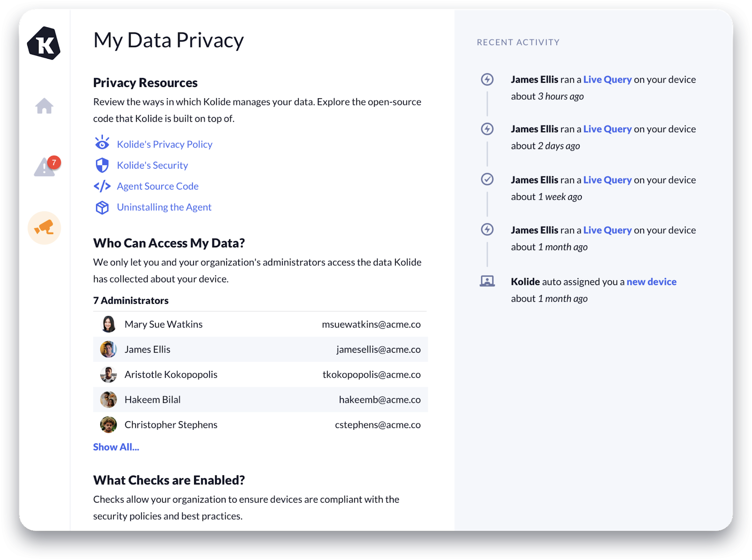The height and width of the screenshot is (560, 752).
Task: Click the lightning icon for the 2 days ago activity
Action: pyautogui.click(x=487, y=129)
